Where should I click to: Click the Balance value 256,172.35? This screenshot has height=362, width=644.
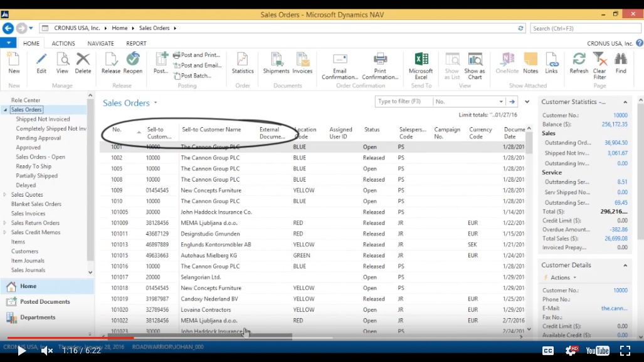click(615, 125)
